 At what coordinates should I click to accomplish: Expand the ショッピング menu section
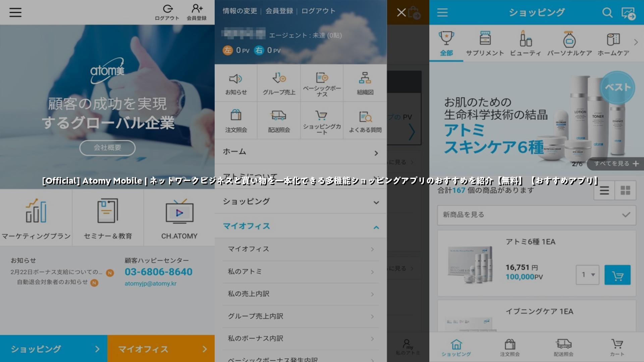(301, 201)
